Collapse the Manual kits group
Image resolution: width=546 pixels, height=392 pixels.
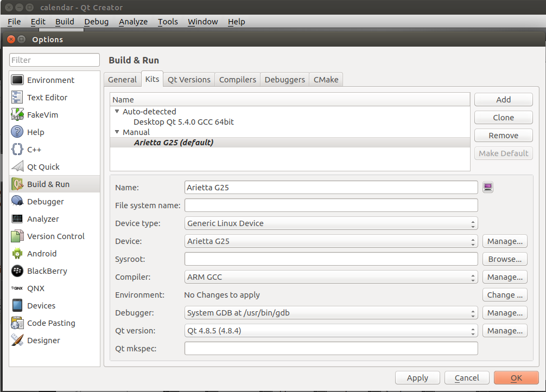pos(117,132)
